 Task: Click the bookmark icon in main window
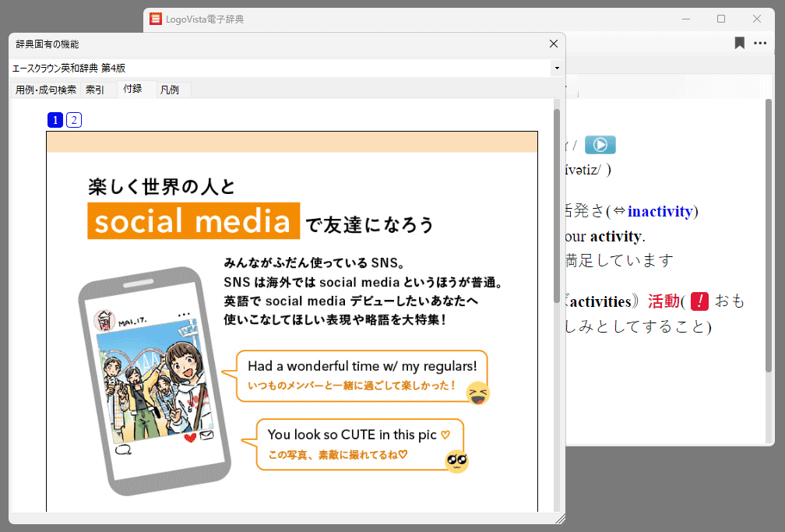click(739, 44)
